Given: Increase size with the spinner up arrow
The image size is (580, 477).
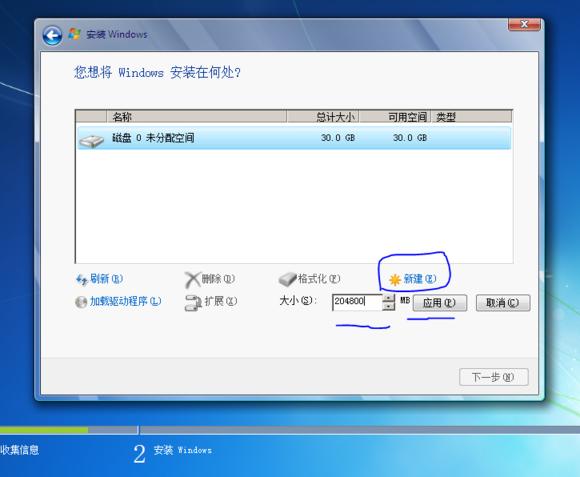Looking at the screenshot, I should (388, 298).
